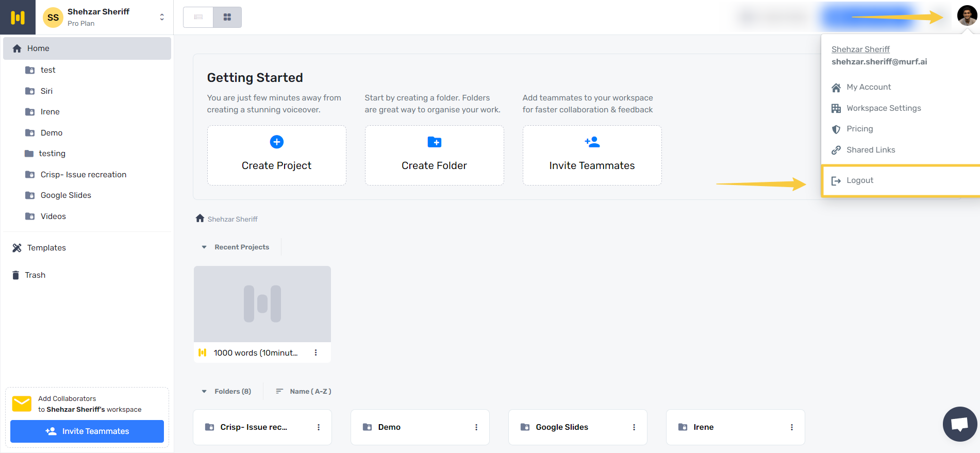Click the Demo folder icon in sidebar
The image size is (980, 453).
30,133
